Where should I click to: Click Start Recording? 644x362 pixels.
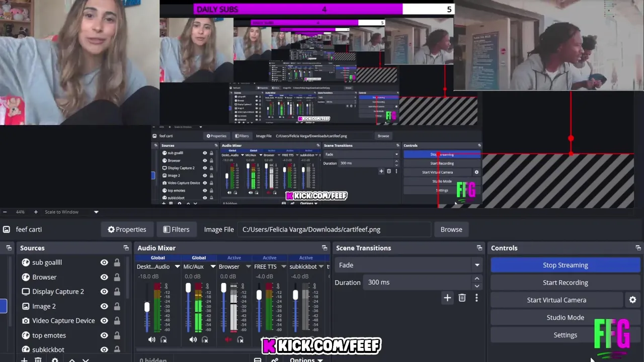[x=565, y=283]
